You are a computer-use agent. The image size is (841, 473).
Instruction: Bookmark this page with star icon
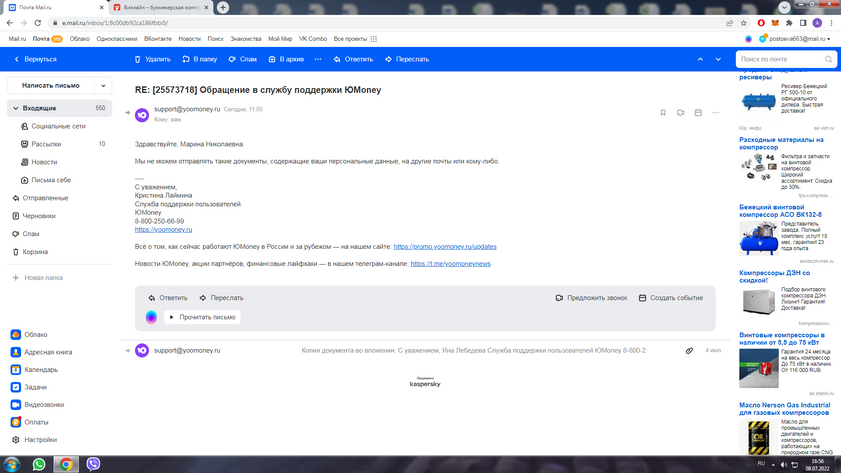click(x=743, y=23)
